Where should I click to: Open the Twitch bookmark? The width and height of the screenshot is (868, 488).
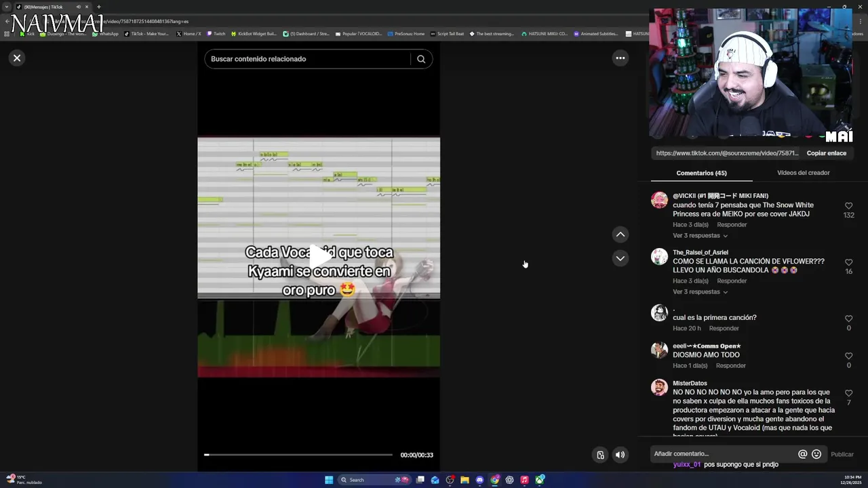pyautogui.click(x=216, y=34)
